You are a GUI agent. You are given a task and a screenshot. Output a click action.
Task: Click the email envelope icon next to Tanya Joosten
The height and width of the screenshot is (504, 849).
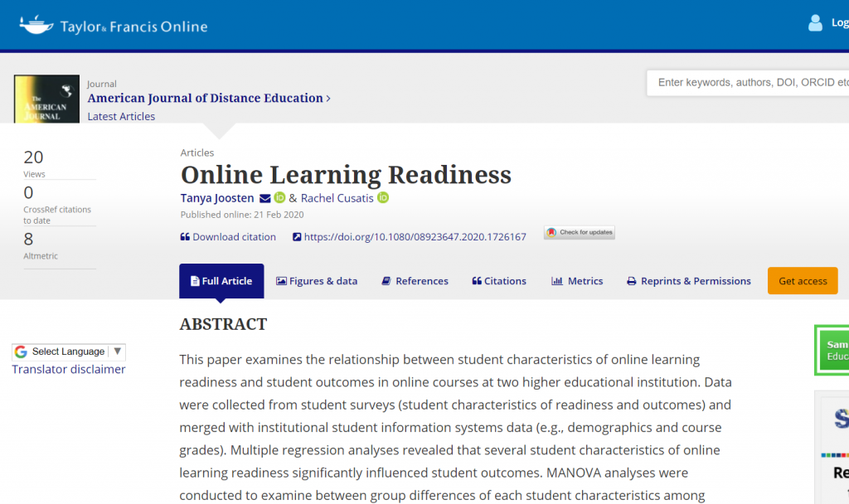[x=264, y=199]
